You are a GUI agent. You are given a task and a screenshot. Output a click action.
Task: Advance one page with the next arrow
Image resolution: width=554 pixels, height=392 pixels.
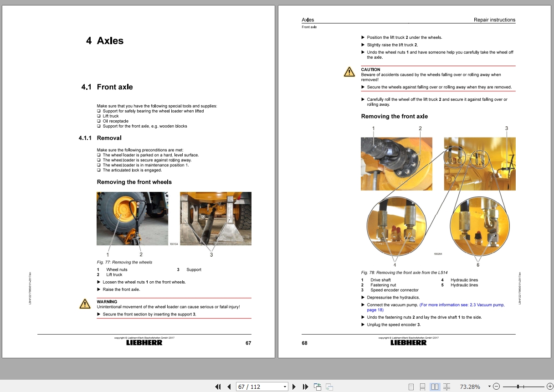point(294,387)
